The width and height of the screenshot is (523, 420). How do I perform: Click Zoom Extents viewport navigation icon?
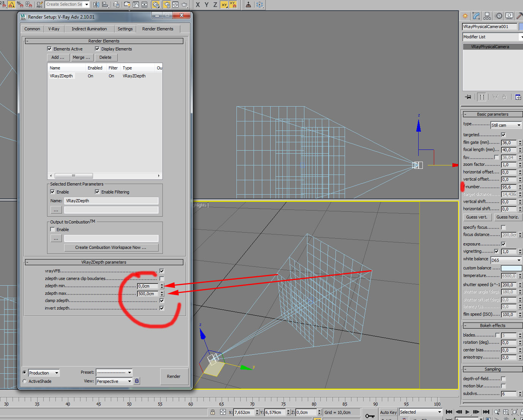(515, 412)
